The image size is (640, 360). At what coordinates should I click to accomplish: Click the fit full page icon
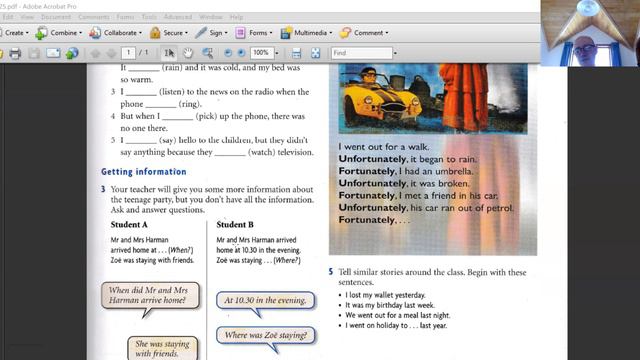click(x=316, y=53)
